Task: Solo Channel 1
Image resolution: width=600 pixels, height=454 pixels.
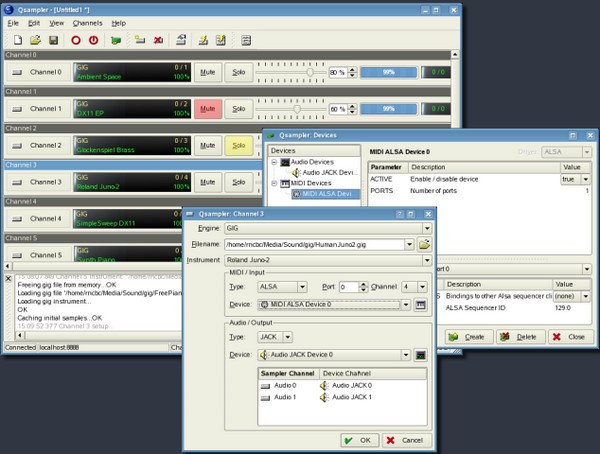Action: 239,109
